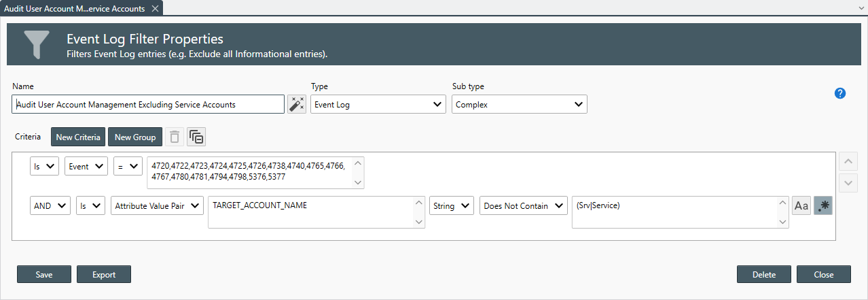Click the trash can delete criteria icon
Viewport: 868px width, 300px height.
(175, 137)
